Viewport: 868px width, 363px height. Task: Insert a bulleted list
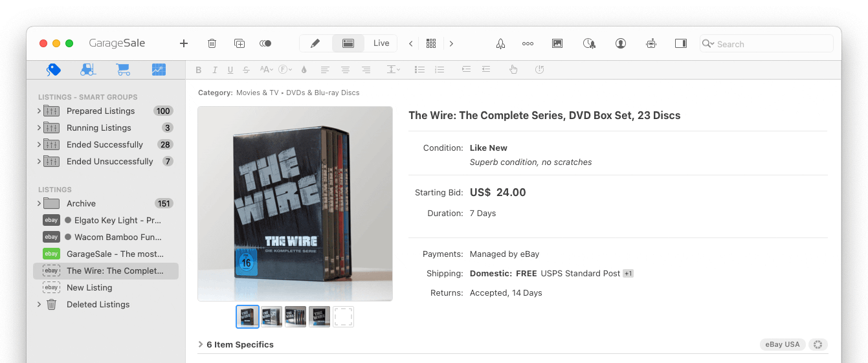(419, 69)
